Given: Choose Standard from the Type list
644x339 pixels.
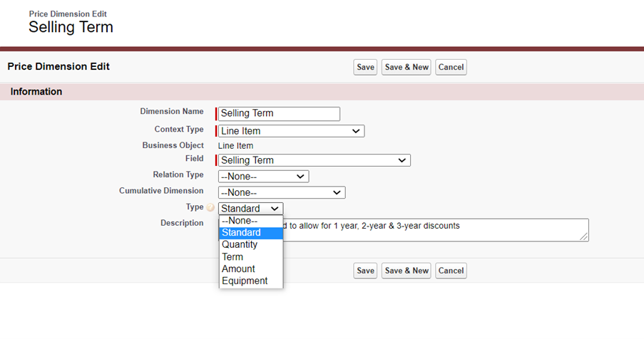Looking at the screenshot, I should 250,233.
